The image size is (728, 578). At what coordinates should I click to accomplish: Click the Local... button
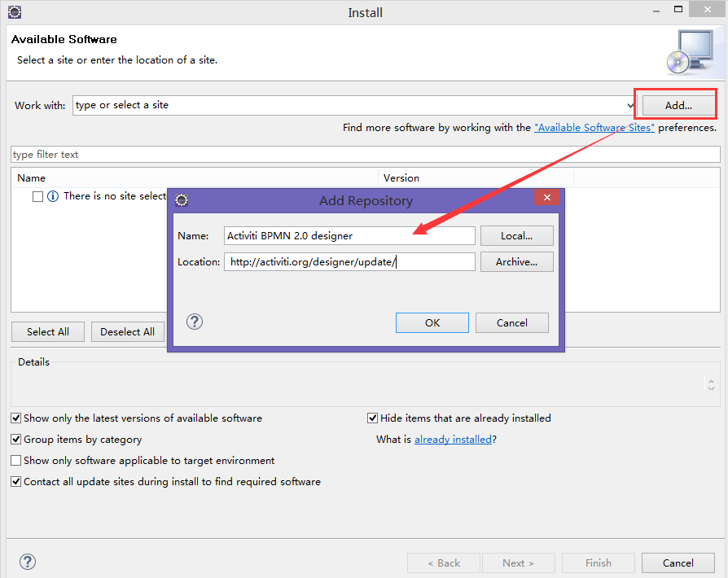click(516, 236)
